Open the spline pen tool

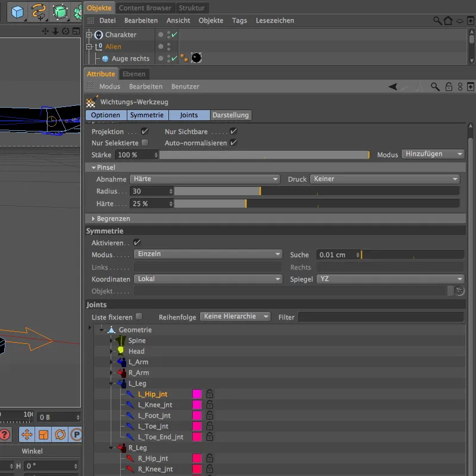tap(39, 11)
